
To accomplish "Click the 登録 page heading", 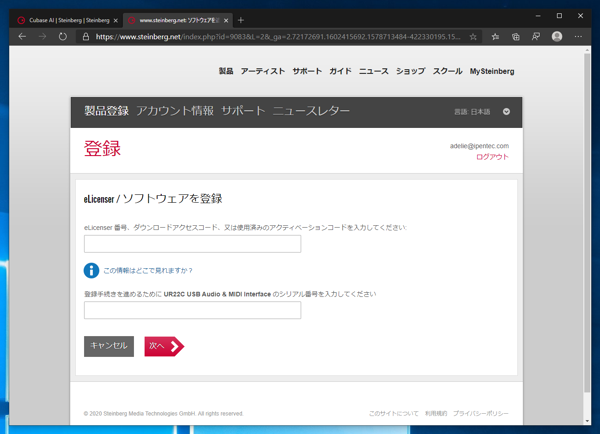I will [102, 148].
